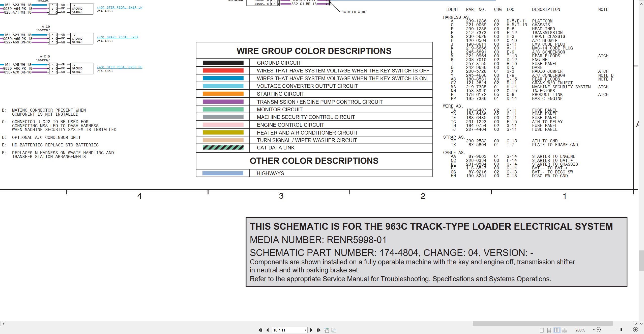The image size is (644, 334).
Task: Click the horizontal scroll right arrow
Action: click(636, 324)
